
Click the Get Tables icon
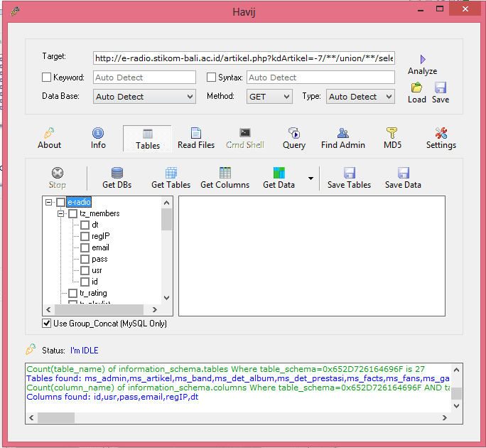(171, 173)
